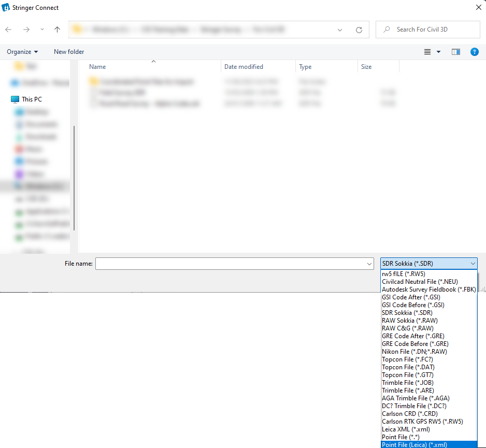
Task: Click the address bar folder icon
Action: click(77, 29)
